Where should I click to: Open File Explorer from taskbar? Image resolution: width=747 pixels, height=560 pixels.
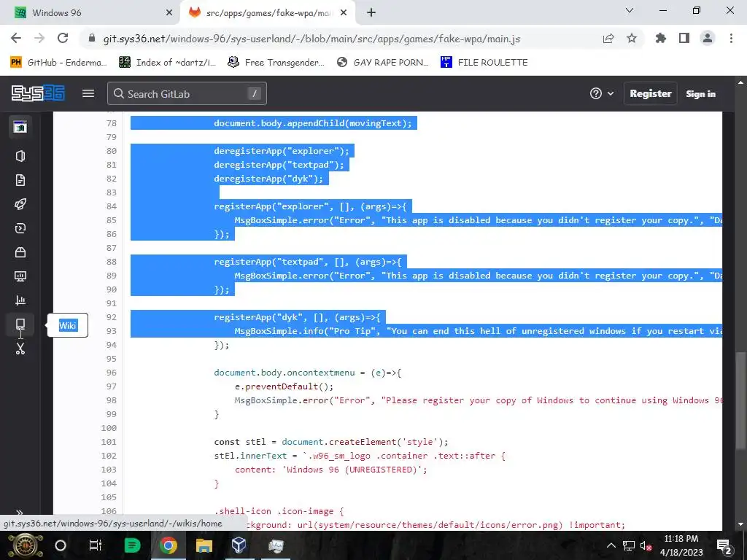(x=204, y=545)
